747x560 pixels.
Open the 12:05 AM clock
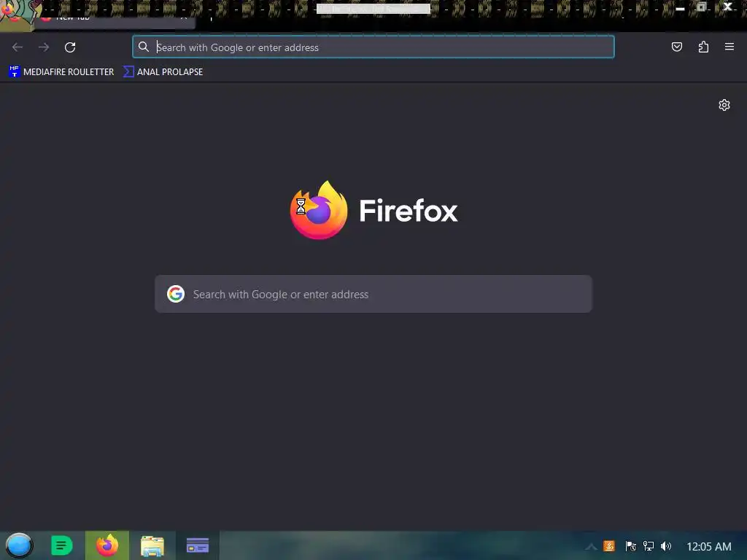(x=709, y=547)
